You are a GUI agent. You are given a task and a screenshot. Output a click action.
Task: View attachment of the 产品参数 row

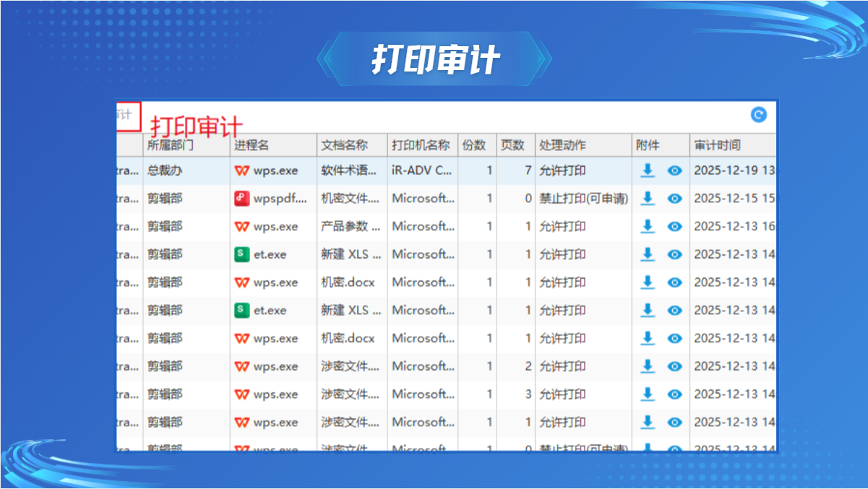[675, 226]
